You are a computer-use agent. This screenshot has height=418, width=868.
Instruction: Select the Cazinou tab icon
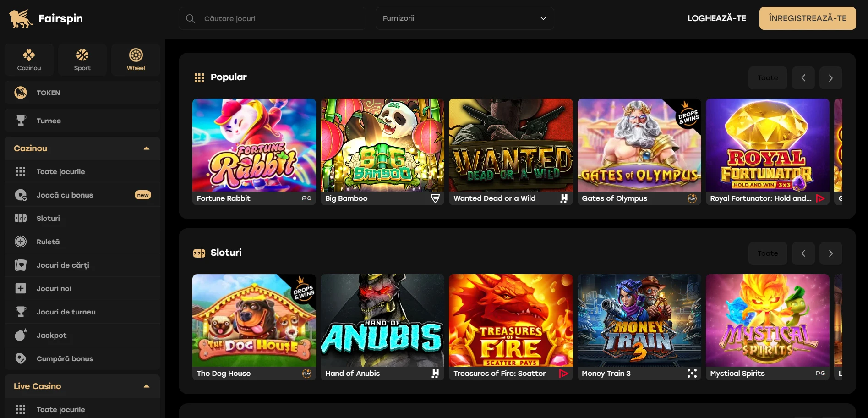point(29,55)
